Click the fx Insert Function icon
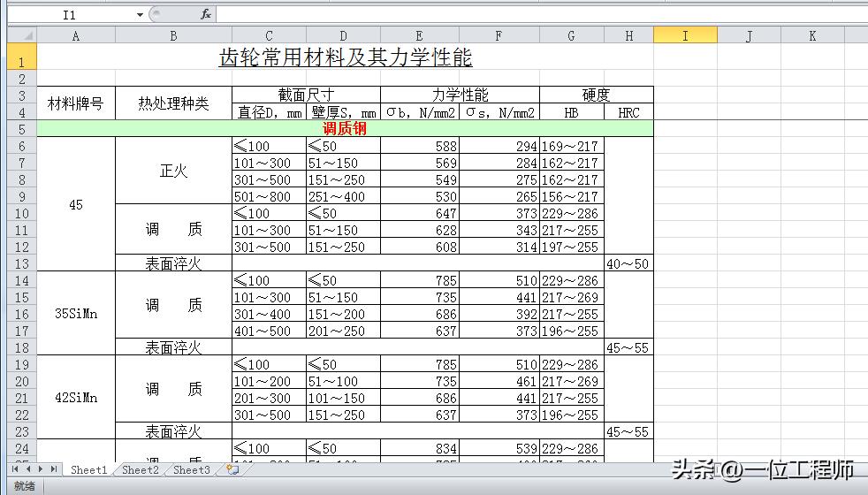The image size is (868, 495). click(x=205, y=14)
